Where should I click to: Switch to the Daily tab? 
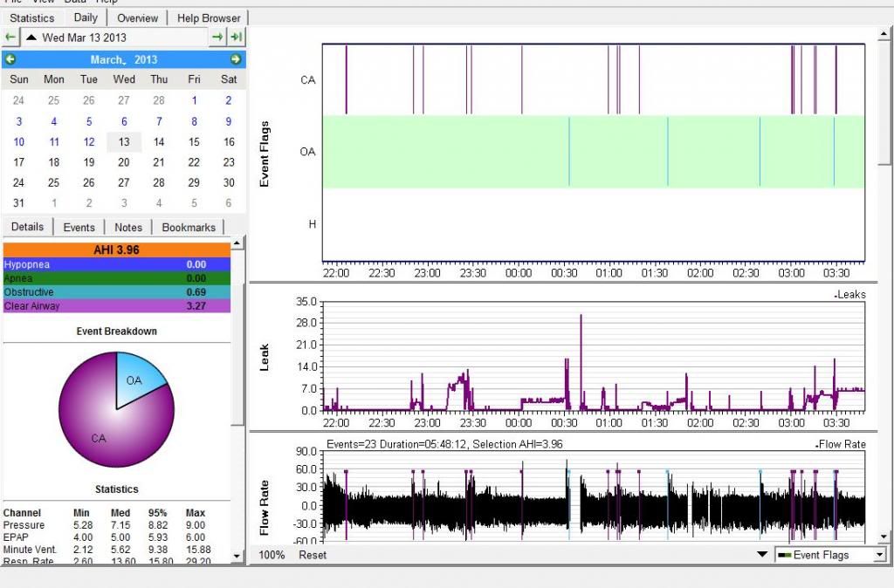(86, 17)
